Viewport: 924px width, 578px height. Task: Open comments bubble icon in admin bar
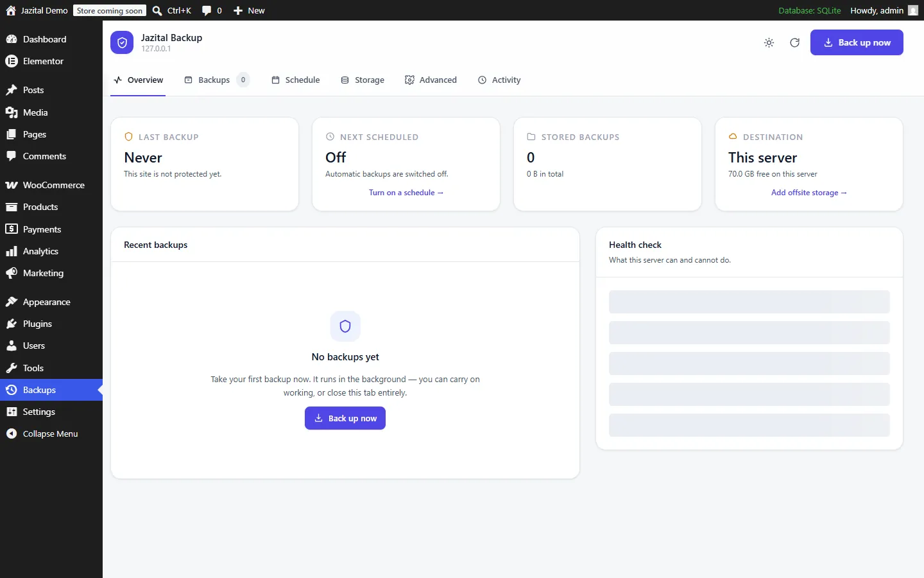click(x=207, y=10)
